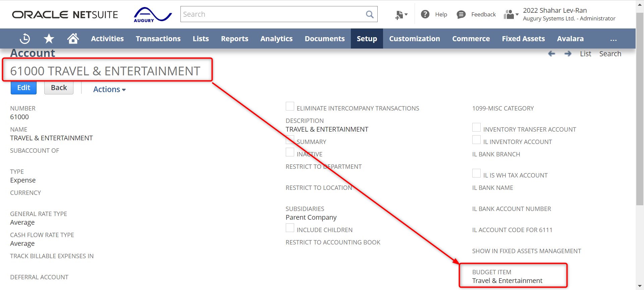Click the 1099-MISC Category label
Viewport: 644px width, 290px height.
pyautogui.click(x=503, y=108)
